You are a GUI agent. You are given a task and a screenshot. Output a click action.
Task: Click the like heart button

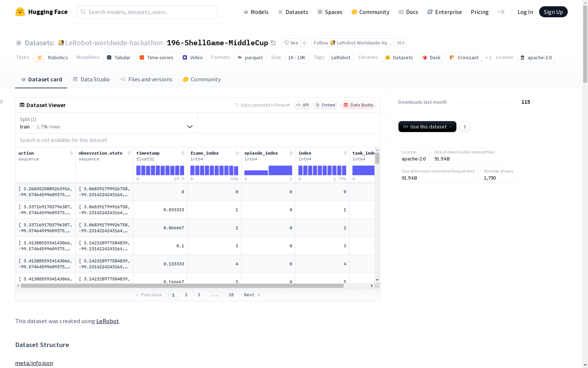[291, 43]
